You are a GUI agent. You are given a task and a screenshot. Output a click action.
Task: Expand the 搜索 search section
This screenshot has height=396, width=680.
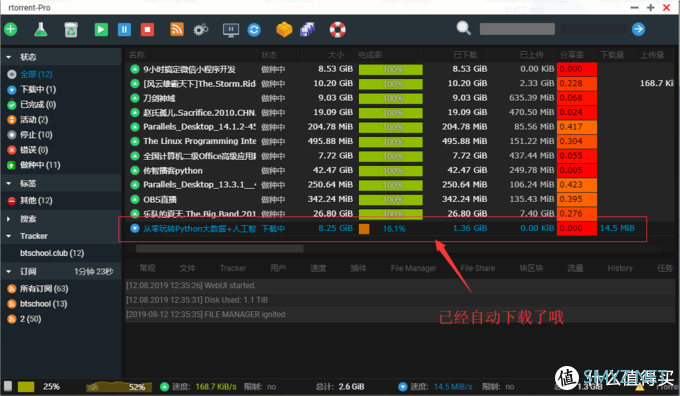[8, 219]
